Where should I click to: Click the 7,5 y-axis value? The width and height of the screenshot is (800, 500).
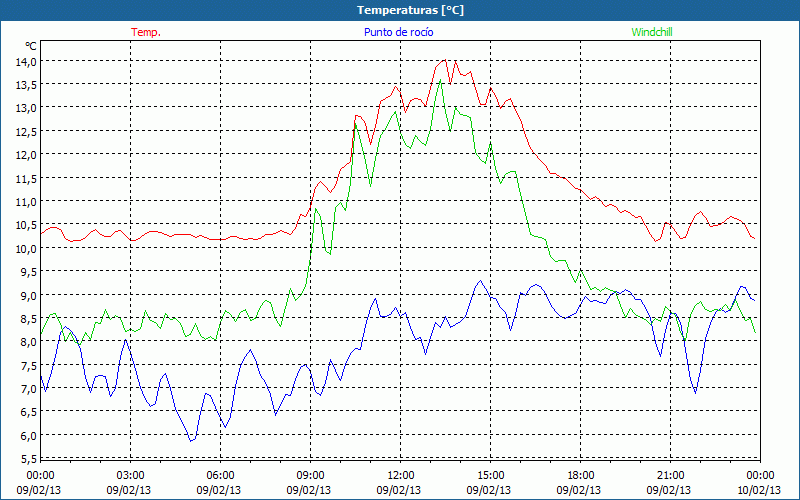tap(28, 365)
